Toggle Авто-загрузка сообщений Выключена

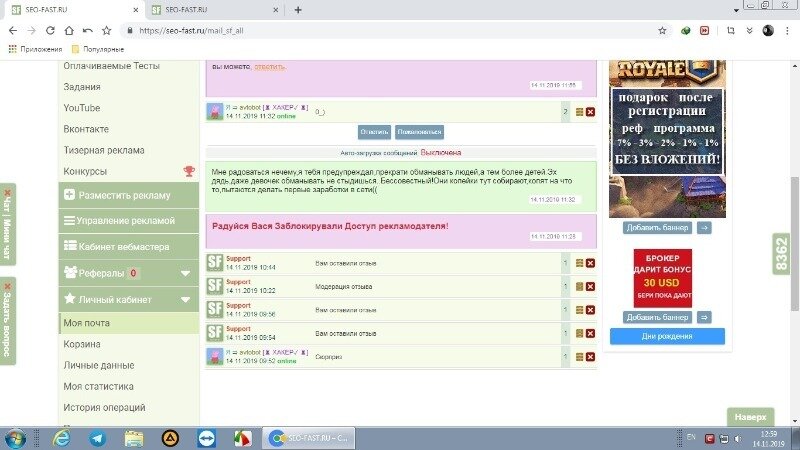click(x=441, y=153)
